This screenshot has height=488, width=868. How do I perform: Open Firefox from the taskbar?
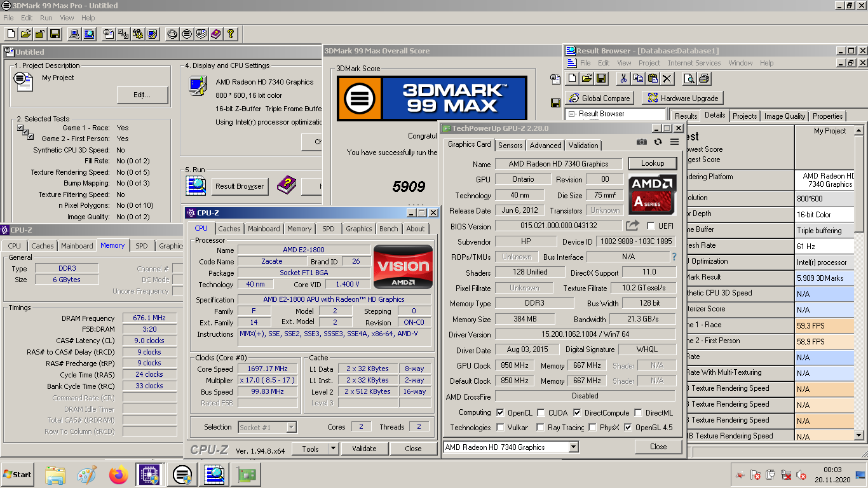click(118, 475)
